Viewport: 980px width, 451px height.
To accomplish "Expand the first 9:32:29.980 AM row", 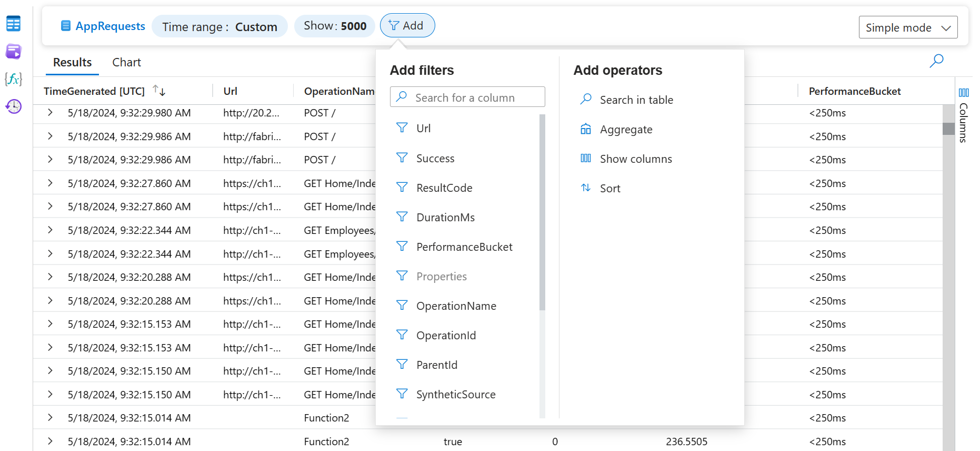I will click(x=50, y=113).
